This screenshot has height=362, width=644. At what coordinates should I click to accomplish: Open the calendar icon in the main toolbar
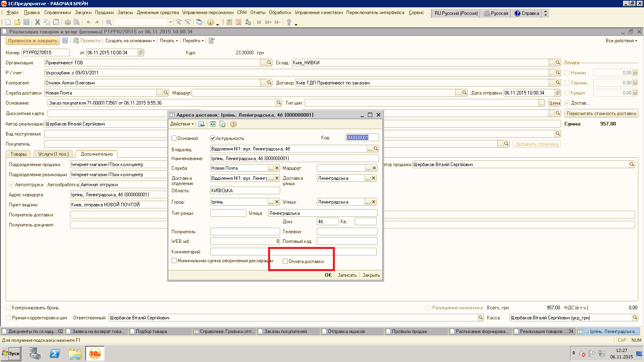click(239, 22)
